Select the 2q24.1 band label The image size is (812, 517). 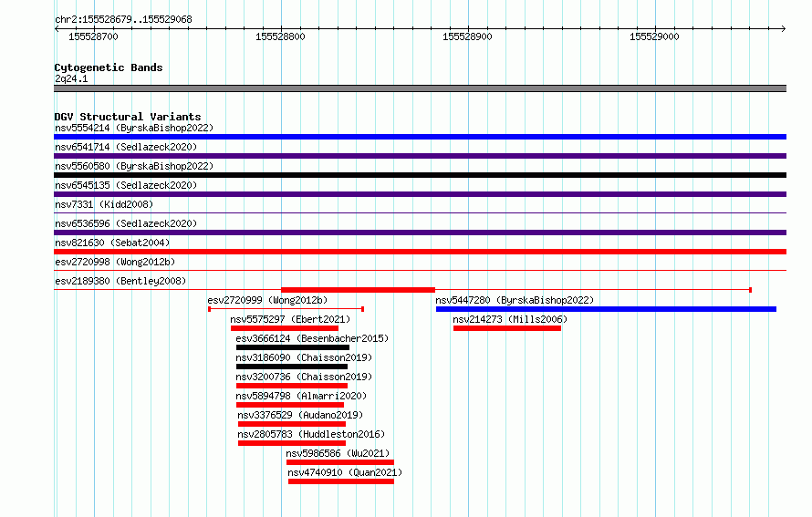coord(71,78)
